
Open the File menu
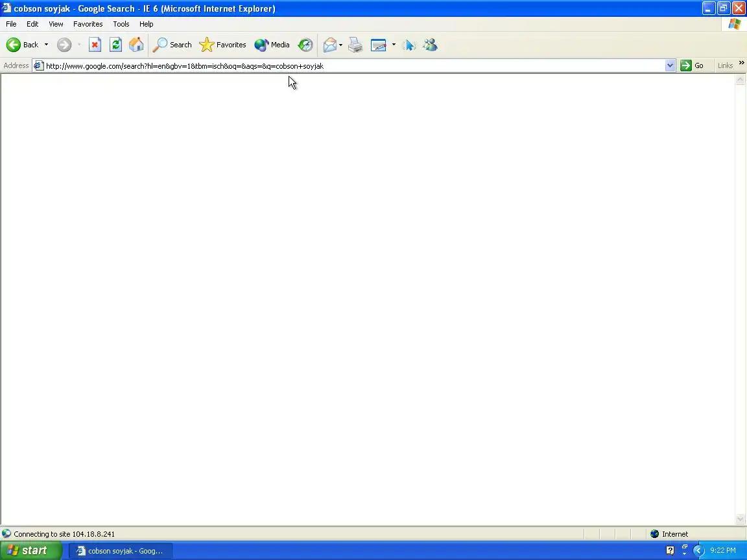[x=11, y=24]
